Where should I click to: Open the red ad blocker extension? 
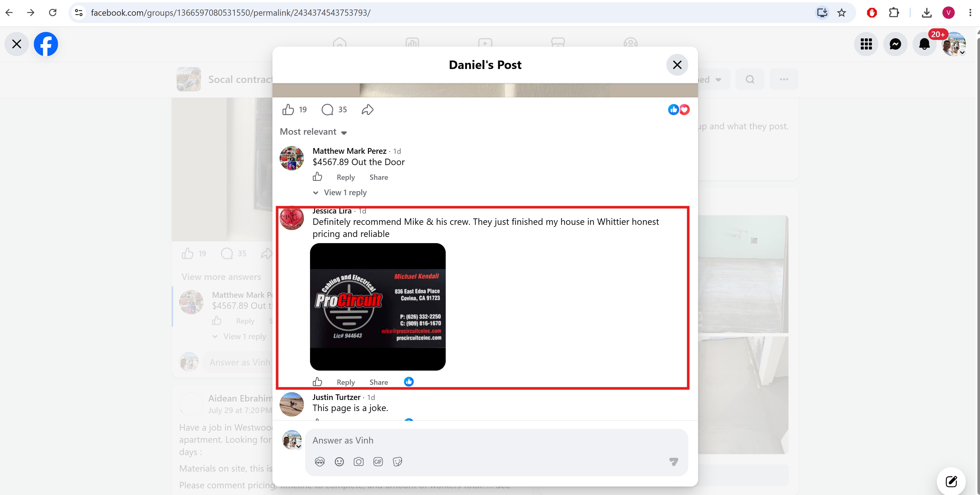pos(872,13)
